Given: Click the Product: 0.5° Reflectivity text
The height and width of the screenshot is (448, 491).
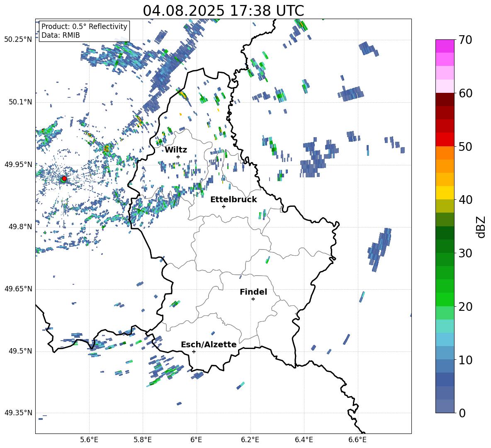Looking at the screenshot, I should pos(84,27).
